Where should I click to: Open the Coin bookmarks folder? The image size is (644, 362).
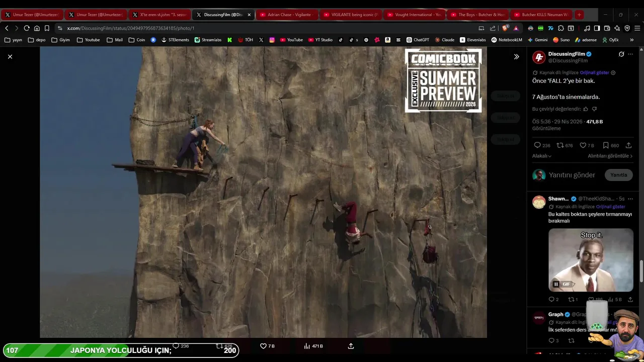pos(137,40)
